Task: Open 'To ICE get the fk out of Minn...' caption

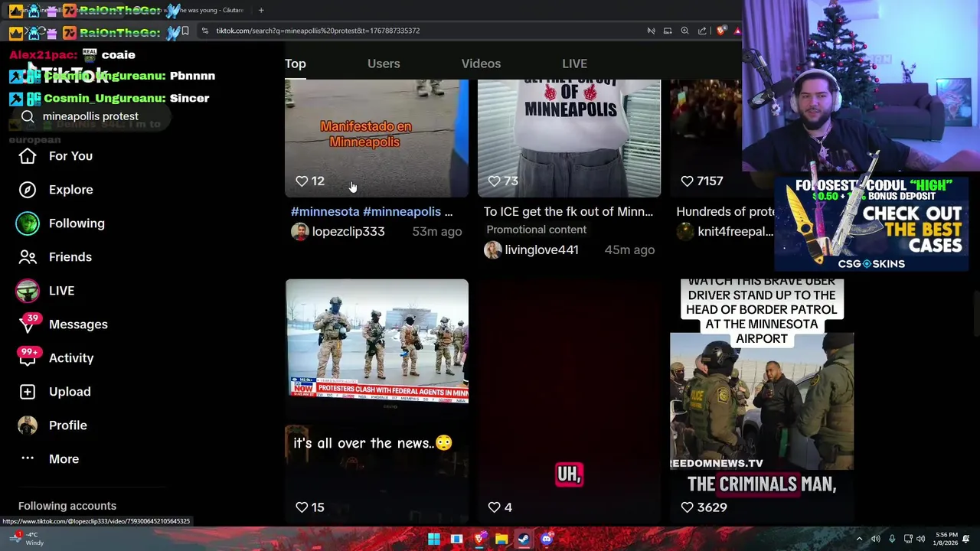Action: point(568,212)
